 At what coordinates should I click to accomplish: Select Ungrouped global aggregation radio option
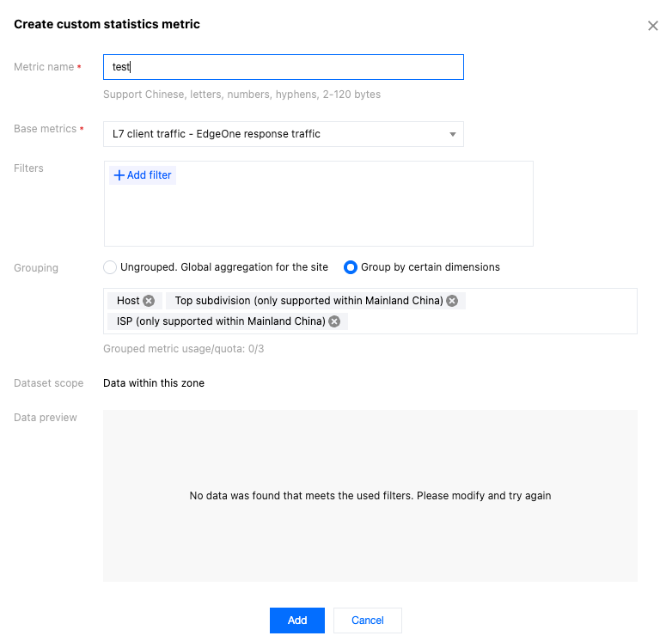[110, 267]
